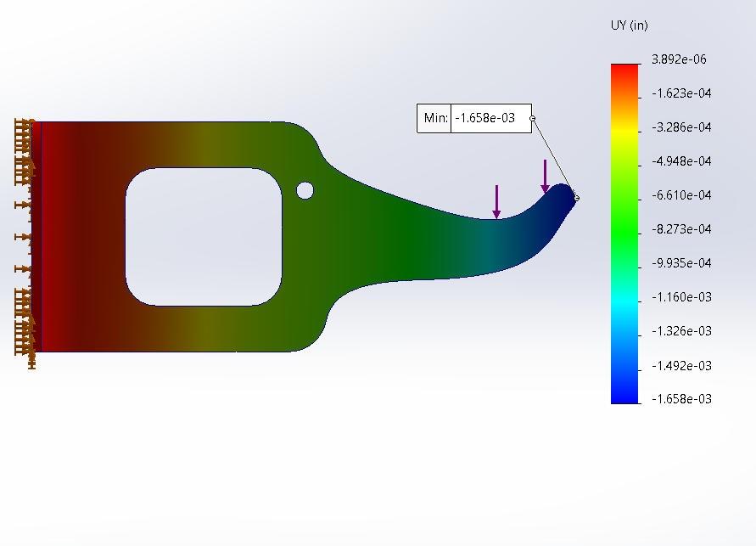
Task: Click the left purple force arrow
Action: click(496, 201)
